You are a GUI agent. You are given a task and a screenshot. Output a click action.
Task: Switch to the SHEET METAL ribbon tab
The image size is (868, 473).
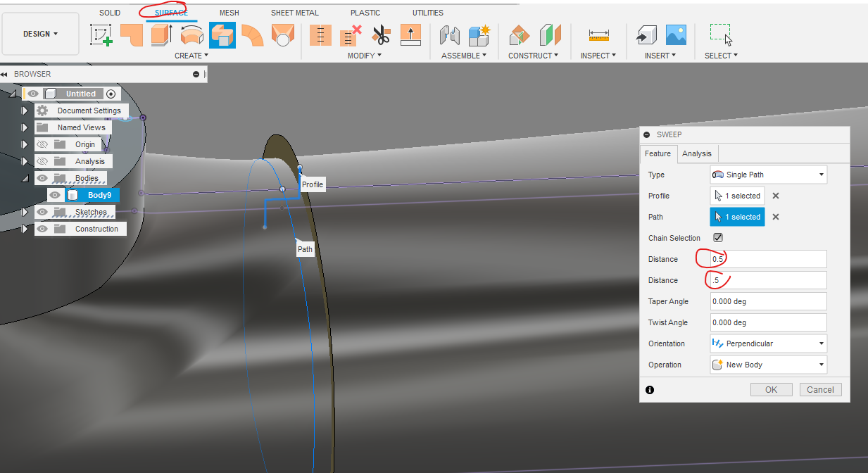pos(294,12)
